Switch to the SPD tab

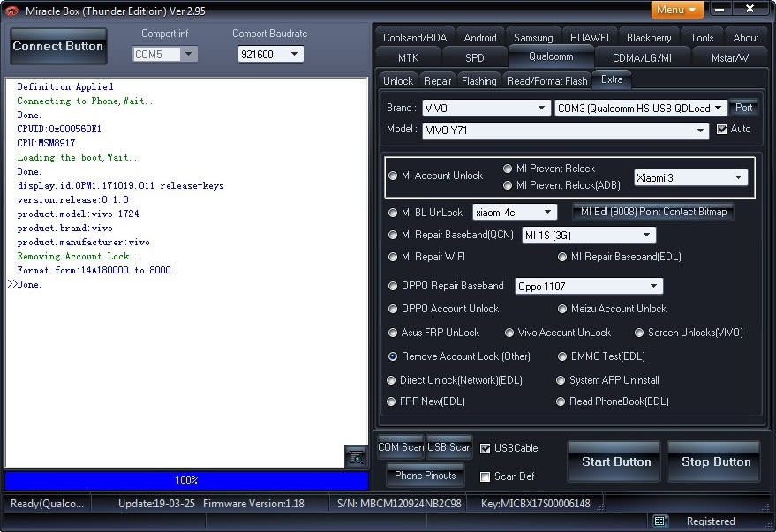[x=475, y=58]
